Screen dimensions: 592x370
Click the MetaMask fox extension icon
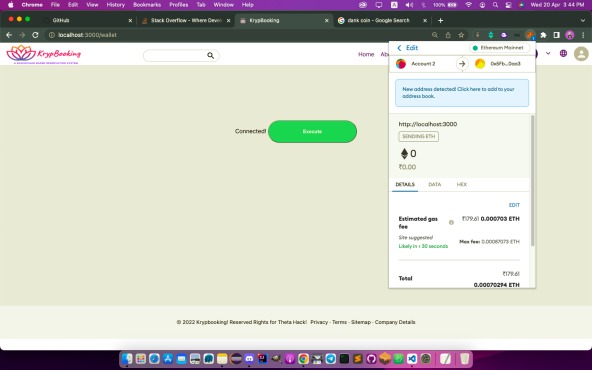pos(530,35)
